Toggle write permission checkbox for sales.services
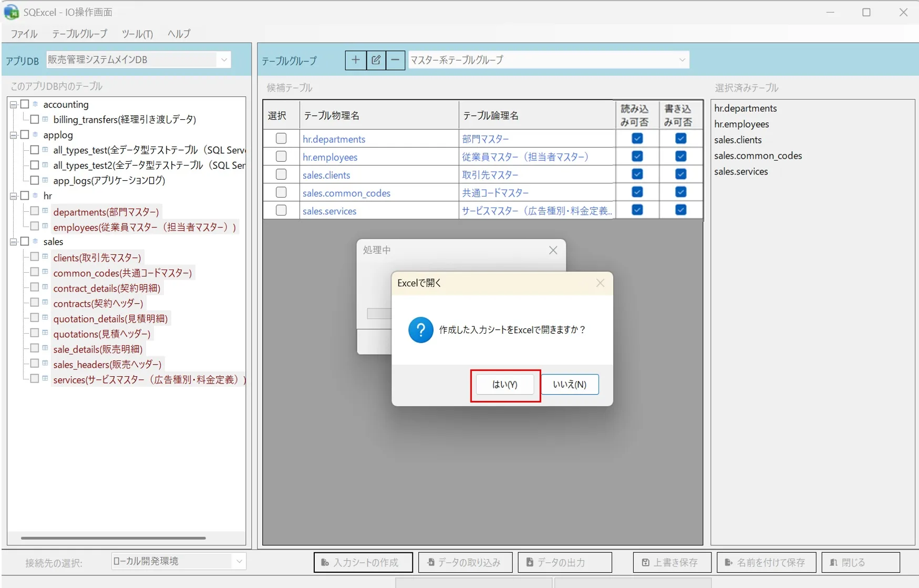The width and height of the screenshot is (919, 588). [680, 210]
